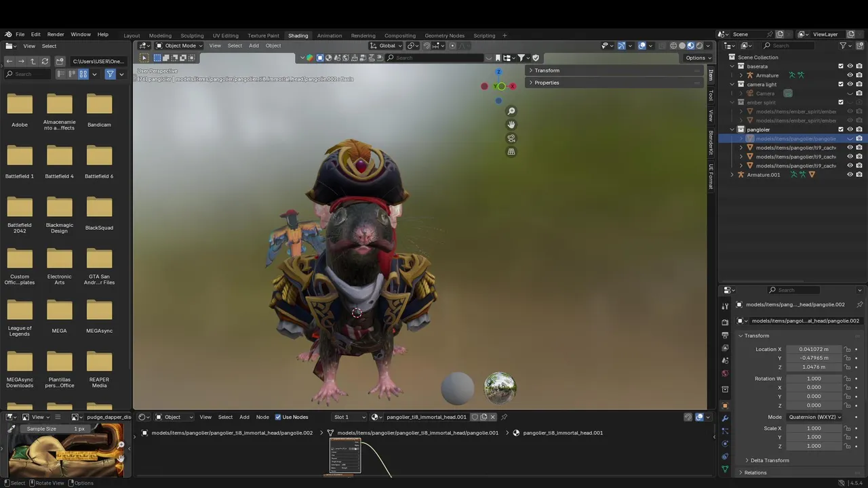868x488 pixels.
Task: Toggle camera view gizmo in viewport
Action: coord(511,138)
